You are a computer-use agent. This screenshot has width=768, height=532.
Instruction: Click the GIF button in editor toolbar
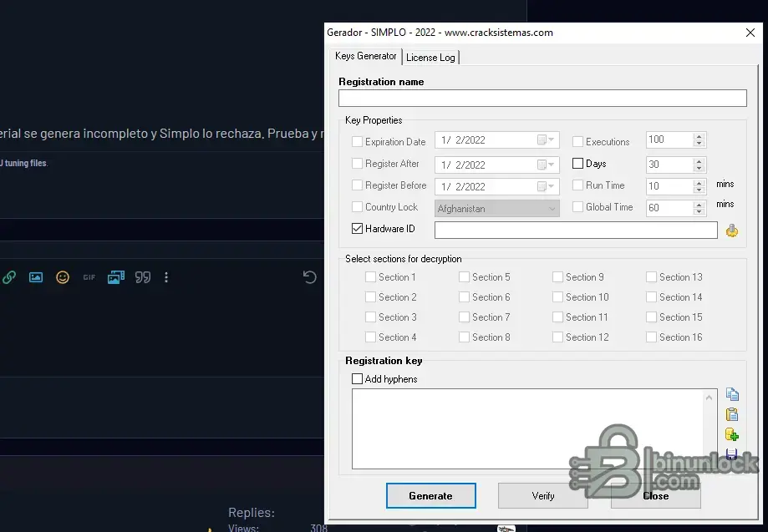point(89,277)
